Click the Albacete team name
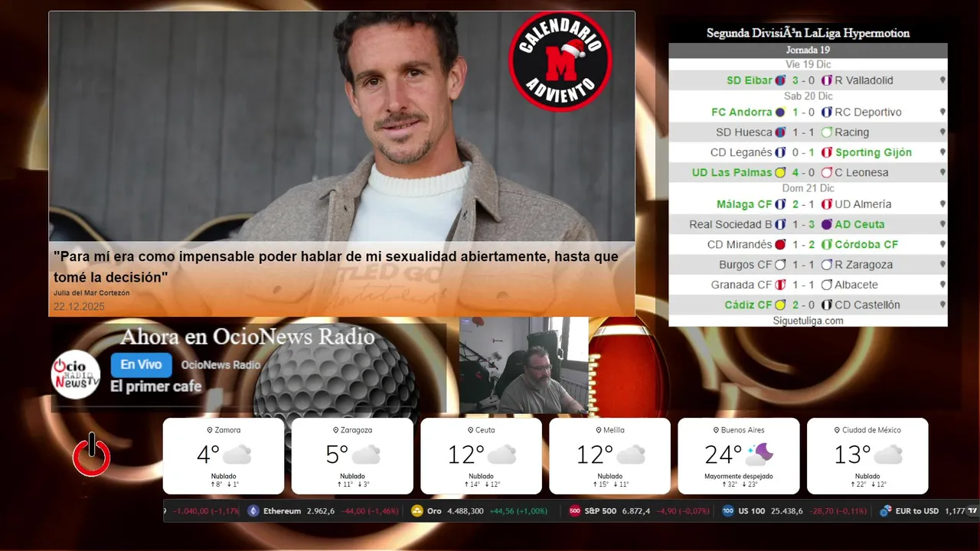Viewport: 980px width, 551px height. (856, 285)
